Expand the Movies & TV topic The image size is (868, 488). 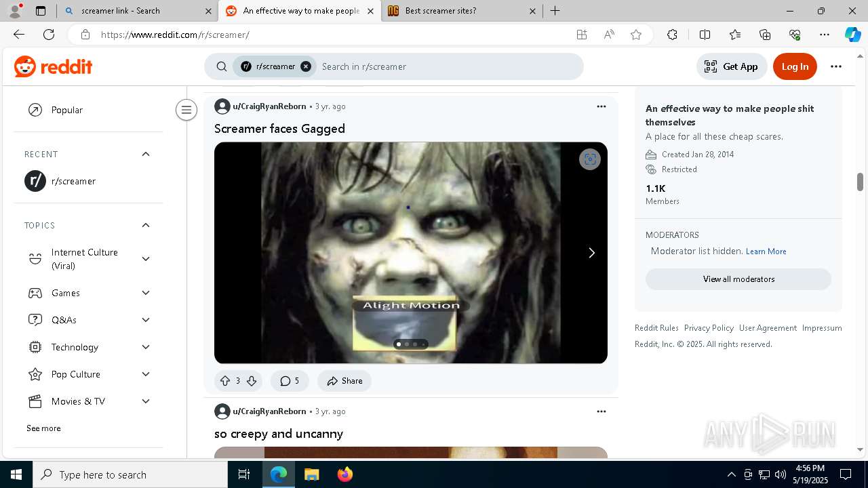(x=146, y=401)
